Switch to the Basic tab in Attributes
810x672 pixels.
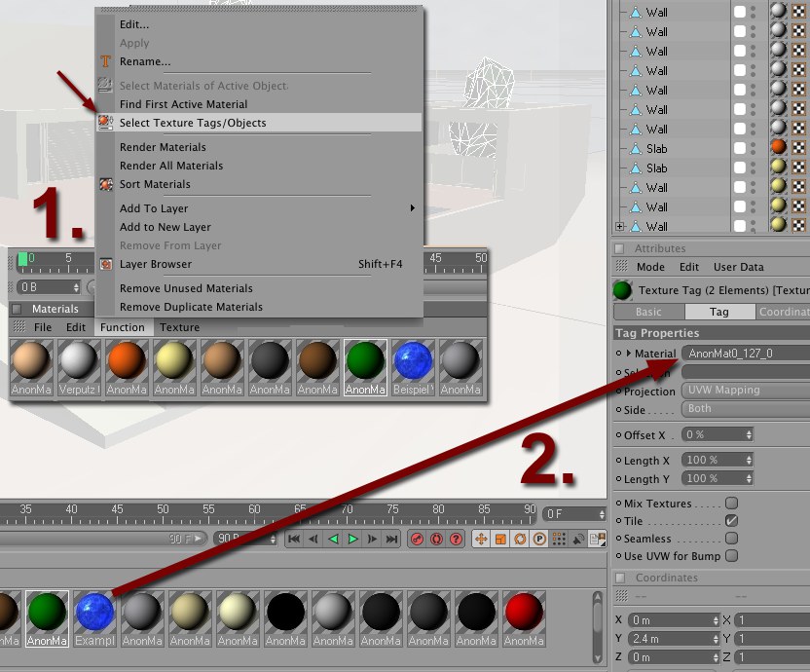(x=648, y=312)
